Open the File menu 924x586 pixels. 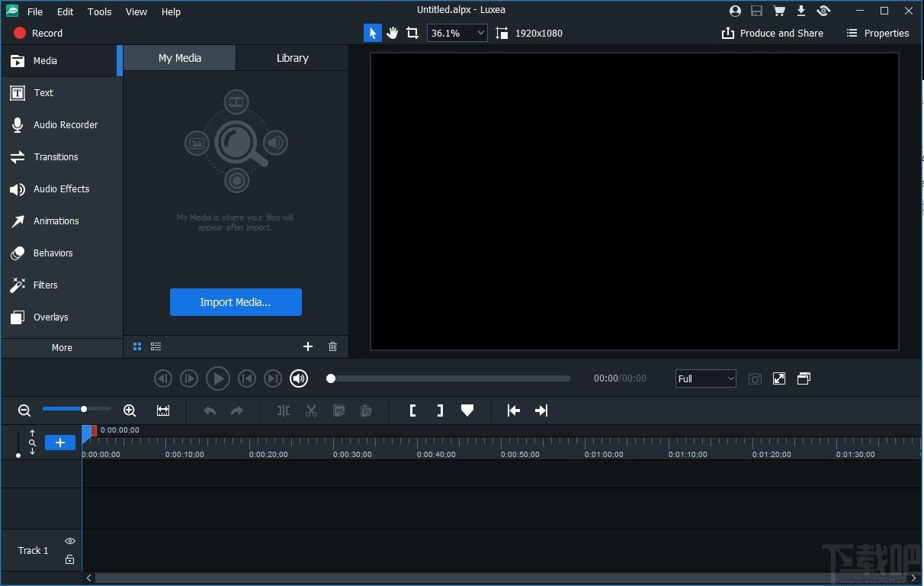tap(35, 11)
